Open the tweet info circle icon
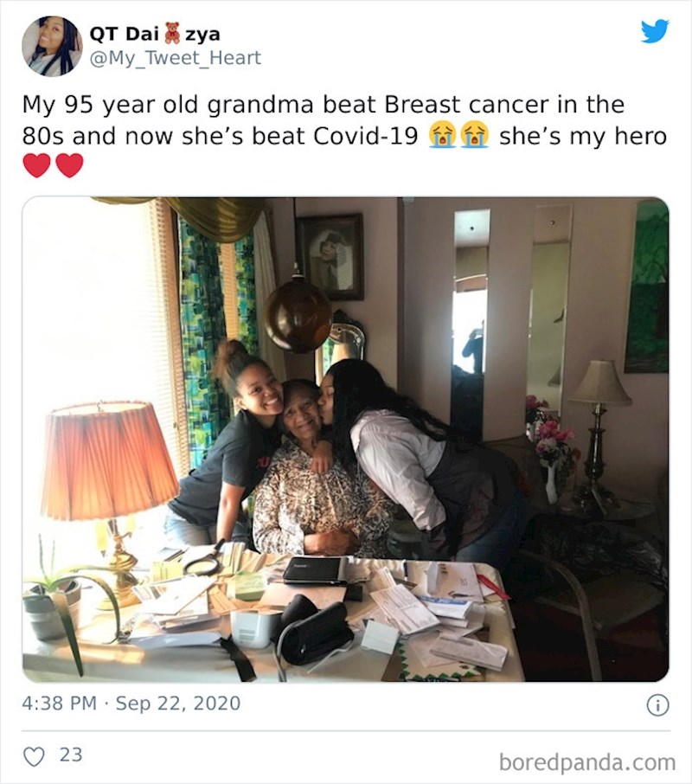This screenshot has height=784, width=692. [x=657, y=705]
